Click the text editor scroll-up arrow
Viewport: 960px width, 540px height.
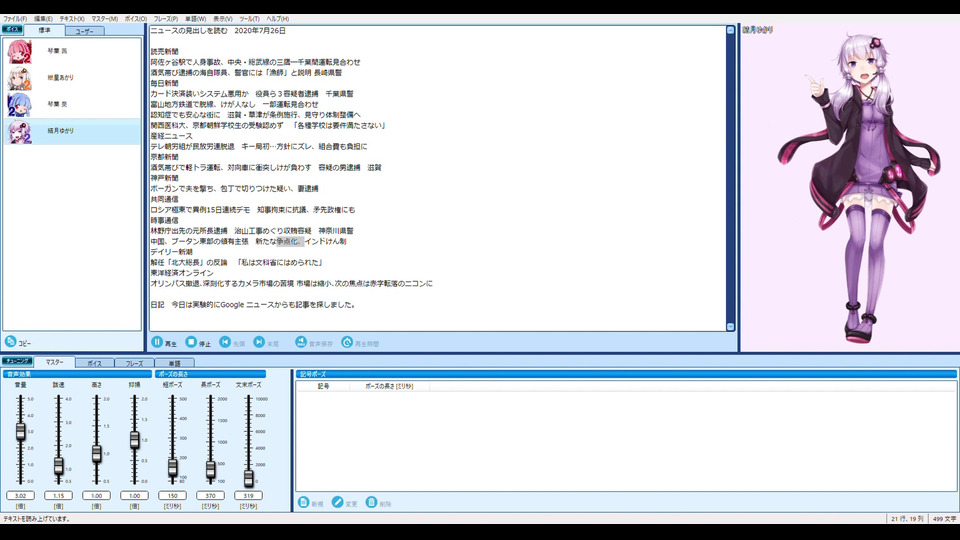point(730,30)
